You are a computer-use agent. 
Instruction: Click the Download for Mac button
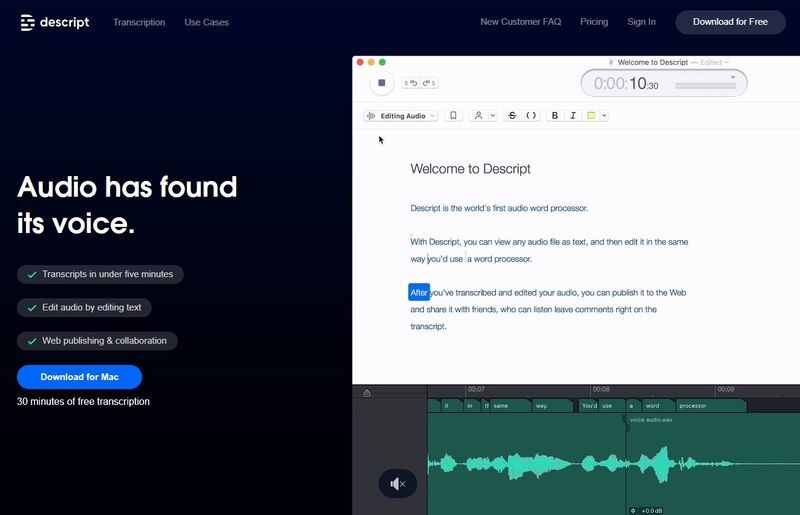click(x=79, y=377)
